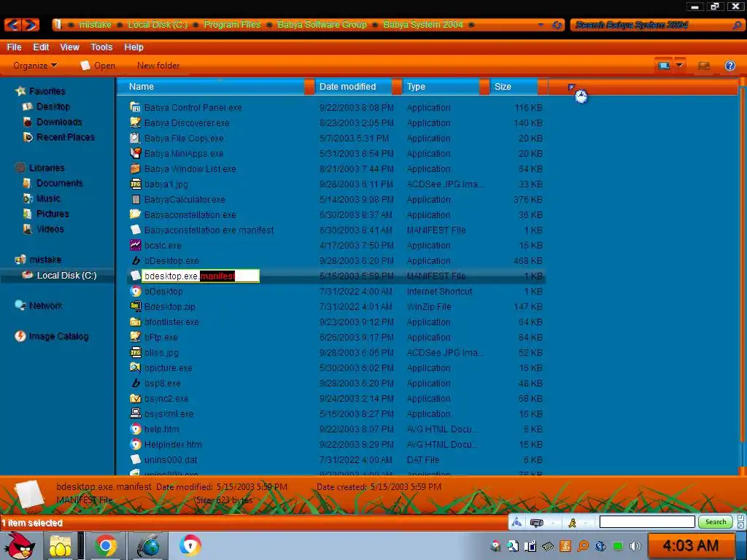The height and width of the screenshot is (560, 747).
Task: Click the magnifier icon in the search box
Action: [737, 25]
